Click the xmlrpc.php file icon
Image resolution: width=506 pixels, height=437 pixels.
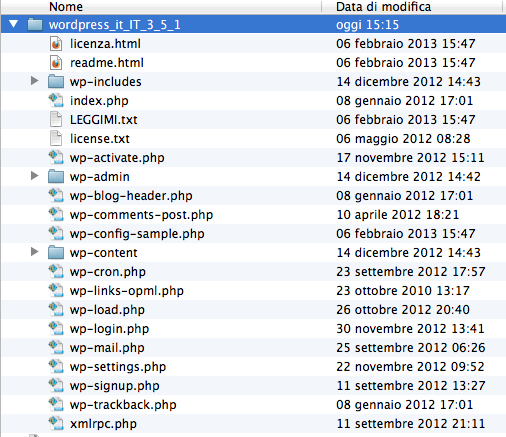click(56, 423)
